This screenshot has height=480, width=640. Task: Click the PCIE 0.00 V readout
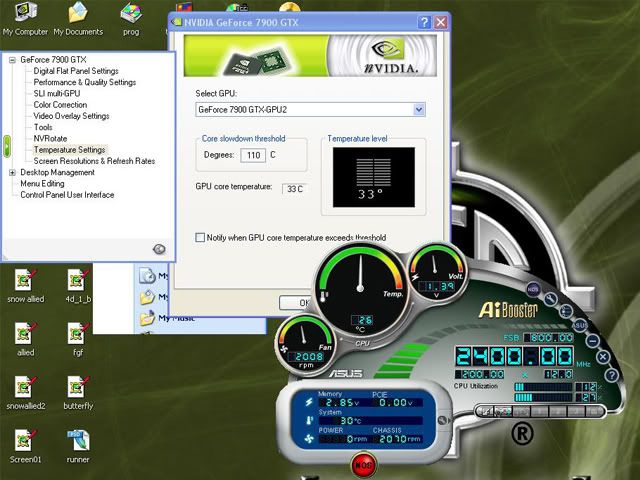point(395,403)
